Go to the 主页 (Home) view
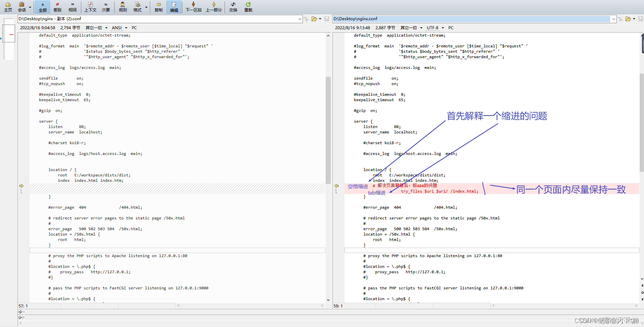644x327 pixels. pos(8,7)
